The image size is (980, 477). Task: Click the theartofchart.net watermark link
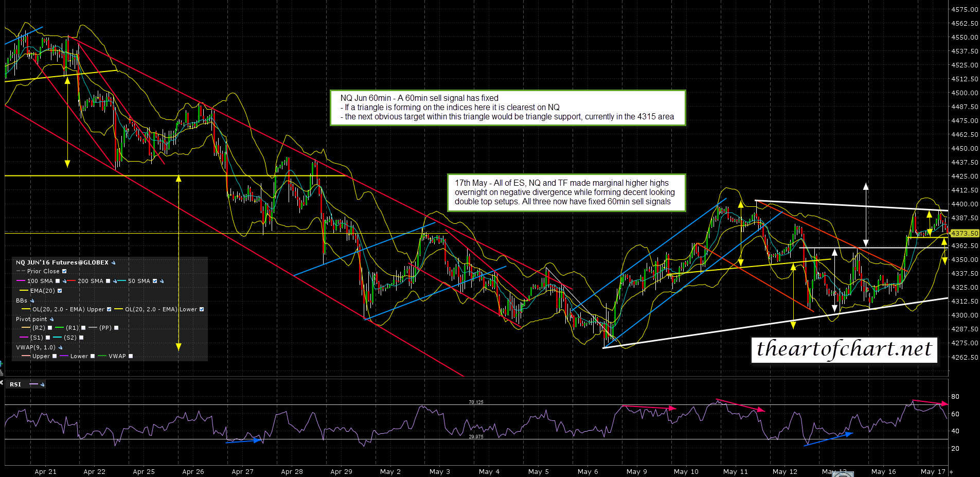click(844, 349)
